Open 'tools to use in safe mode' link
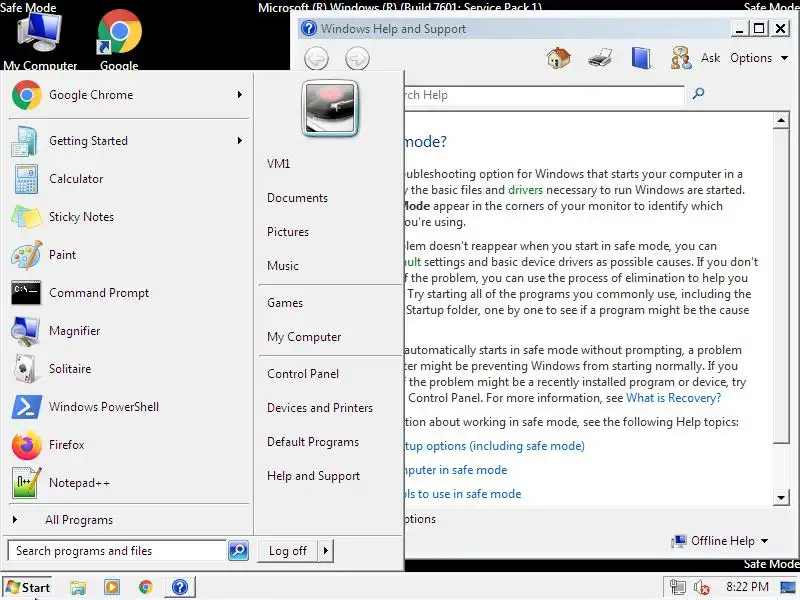Image resolution: width=800 pixels, height=600 pixels. [x=463, y=494]
